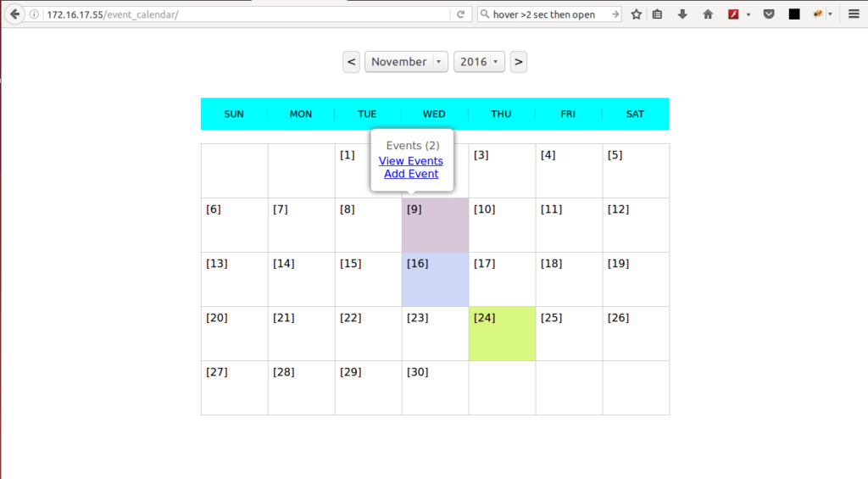868x479 pixels.
Task: Open the browser hamburger menu
Action: click(854, 14)
